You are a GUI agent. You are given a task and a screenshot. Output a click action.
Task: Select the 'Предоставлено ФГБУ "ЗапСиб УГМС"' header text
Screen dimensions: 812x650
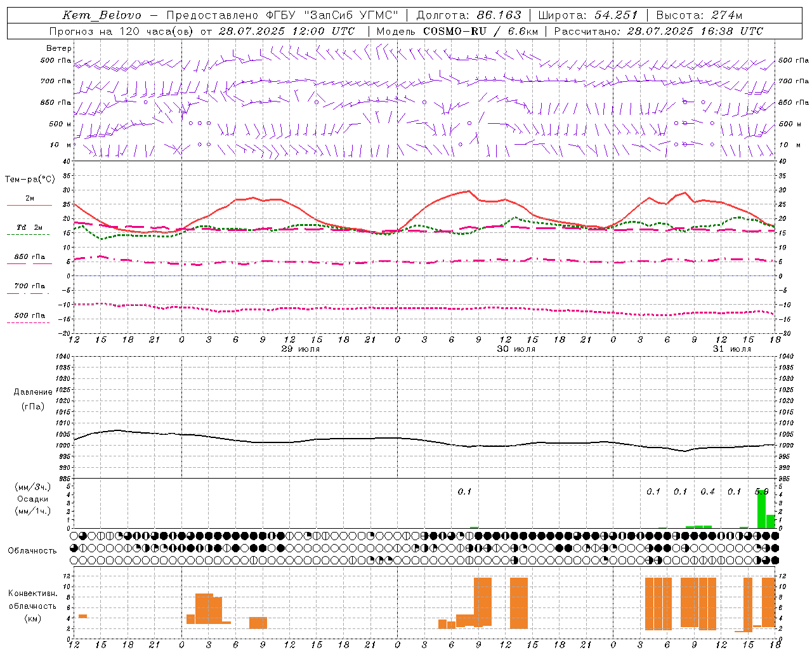pos(282,15)
